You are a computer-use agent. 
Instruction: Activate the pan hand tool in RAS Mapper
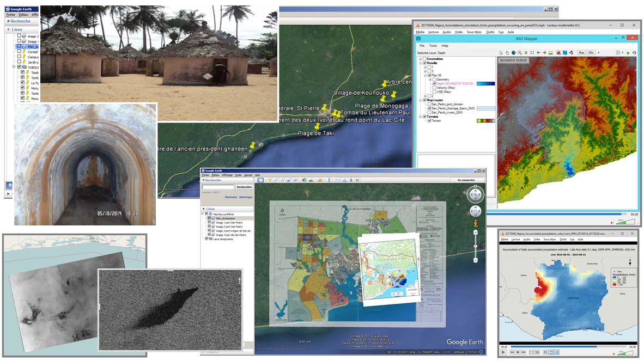(507, 52)
